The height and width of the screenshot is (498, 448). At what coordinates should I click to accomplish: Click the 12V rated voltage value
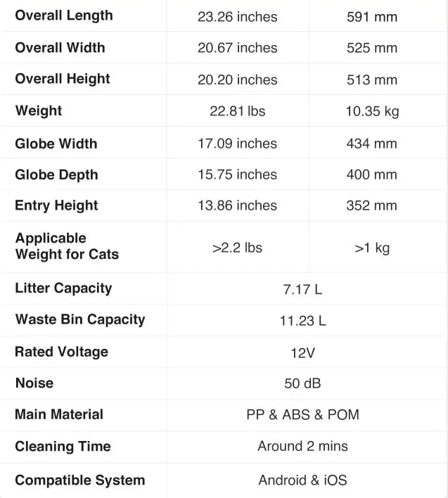pos(302,352)
